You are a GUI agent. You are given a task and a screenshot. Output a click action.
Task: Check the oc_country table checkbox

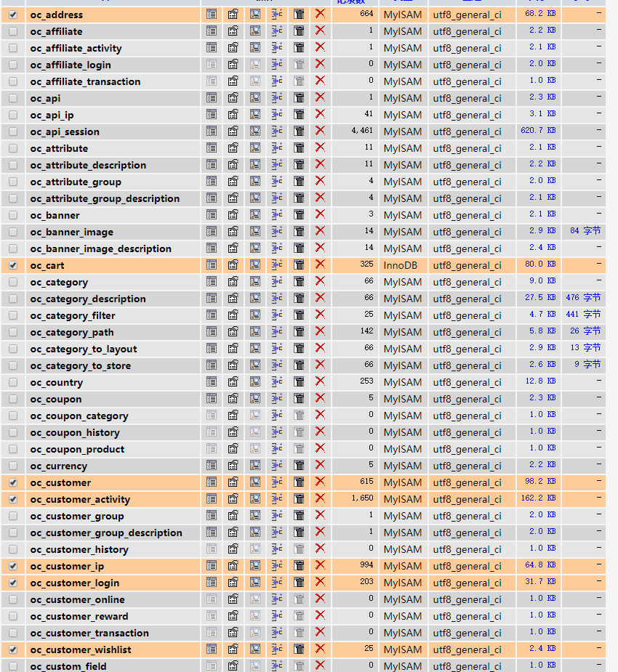tap(13, 382)
